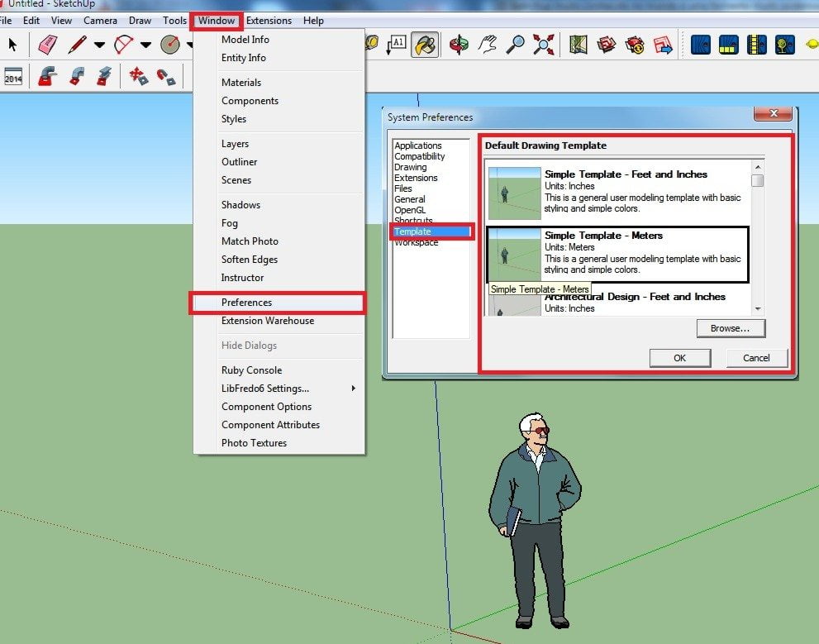This screenshot has width=819, height=644.
Task: Click the 2014 calendar toolbar icon
Action: pos(13,77)
